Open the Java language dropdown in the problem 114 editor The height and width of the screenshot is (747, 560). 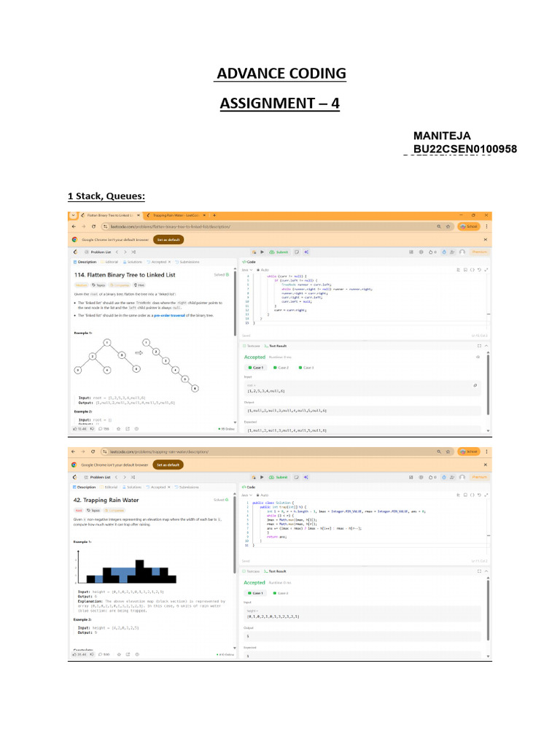tap(246, 270)
